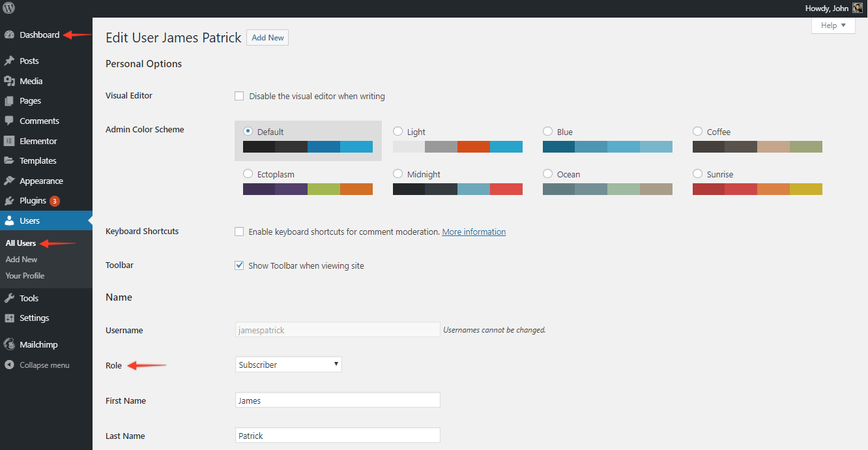Collapse the admin sidebar menu
The height and width of the screenshot is (450, 868).
pyautogui.click(x=44, y=365)
